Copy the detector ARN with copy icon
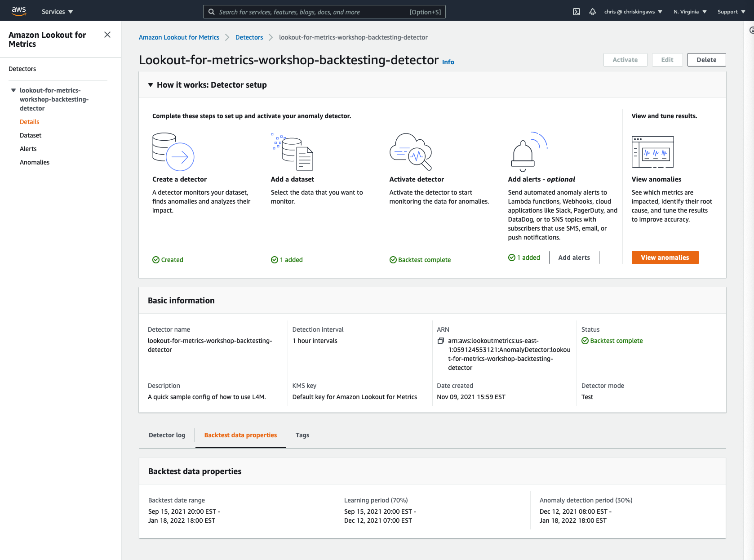Screen dimensions: 754x560 [x=441, y=341]
